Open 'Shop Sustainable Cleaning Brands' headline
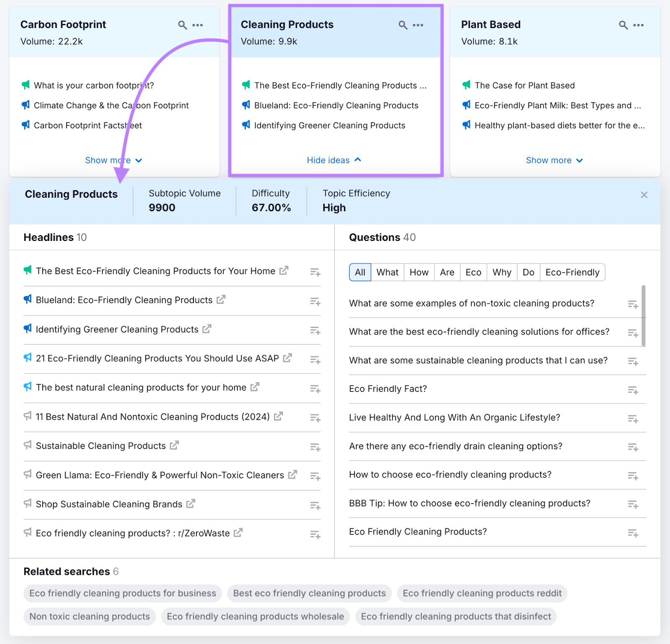 pyautogui.click(x=108, y=504)
